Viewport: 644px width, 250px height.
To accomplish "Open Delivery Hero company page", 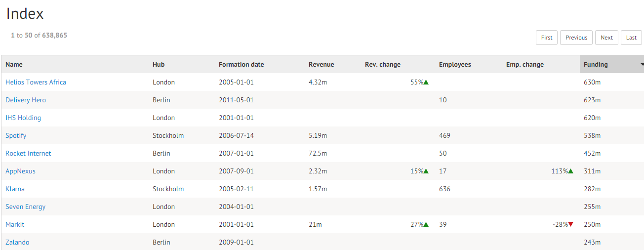I will pyautogui.click(x=26, y=100).
